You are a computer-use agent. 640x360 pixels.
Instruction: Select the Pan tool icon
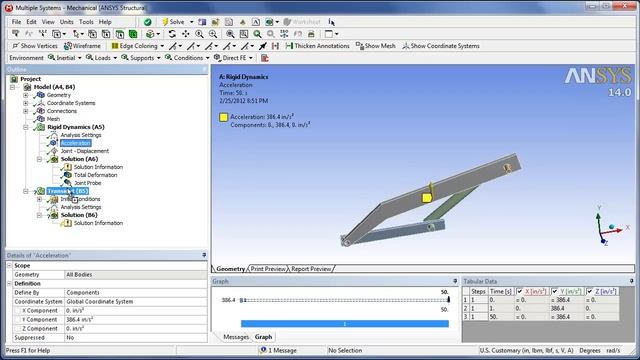[185, 34]
